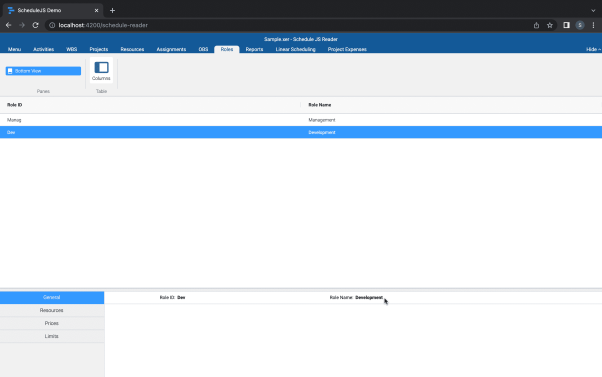Close the ScheduleJS Demo tab
Viewport: 602px width, 377px height.
pyautogui.click(x=96, y=10)
